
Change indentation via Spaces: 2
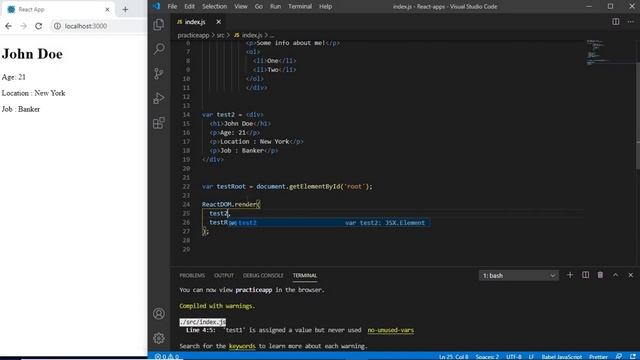click(487, 356)
